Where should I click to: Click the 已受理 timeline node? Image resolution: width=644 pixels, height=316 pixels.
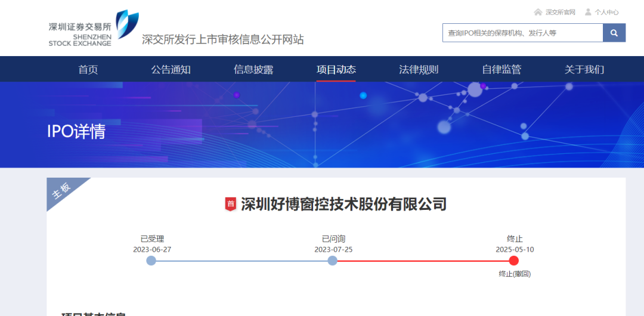click(x=151, y=261)
